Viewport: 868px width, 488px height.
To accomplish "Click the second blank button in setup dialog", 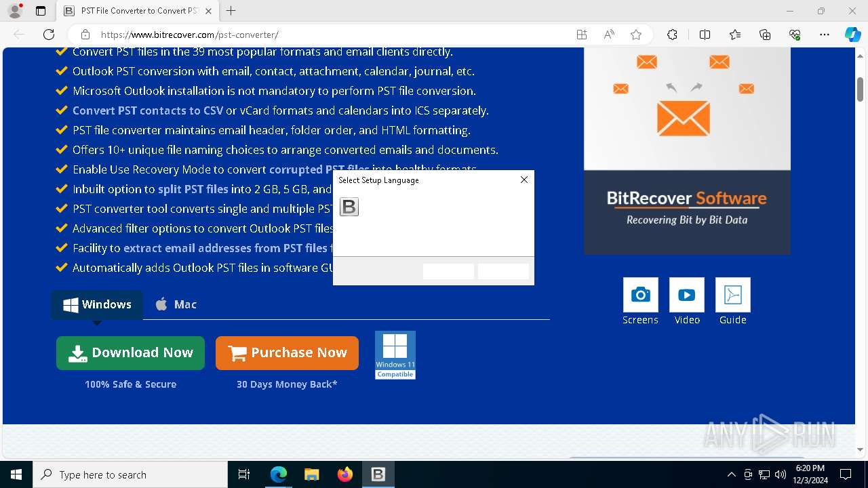I will point(503,271).
